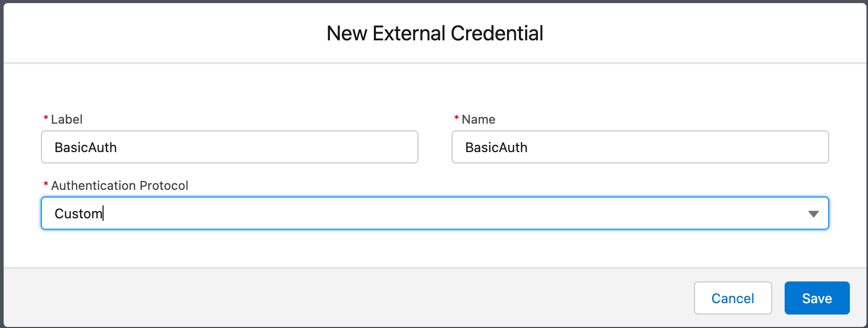
Task: Click the 'New External Credential' dialog title
Action: pos(435,34)
